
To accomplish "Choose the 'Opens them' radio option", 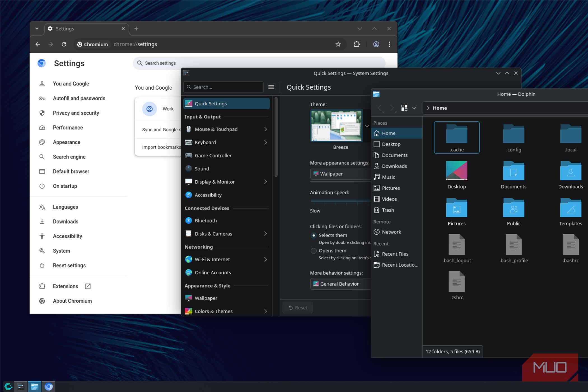I will coord(314,251).
